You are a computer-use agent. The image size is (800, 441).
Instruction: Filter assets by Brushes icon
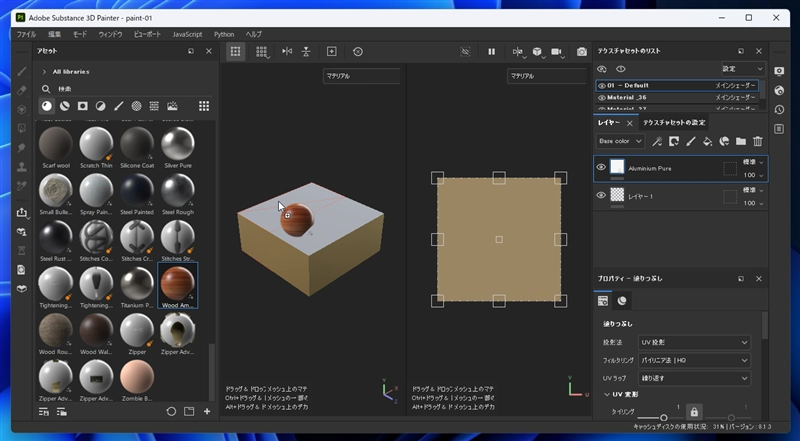pyautogui.click(x=118, y=106)
